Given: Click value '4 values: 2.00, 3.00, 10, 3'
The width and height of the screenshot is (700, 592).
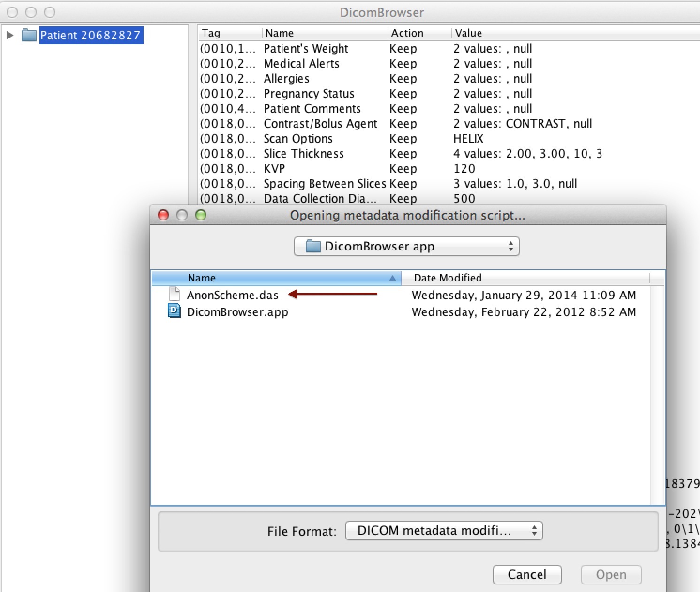Looking at the screenshot, I should [528, 153].
